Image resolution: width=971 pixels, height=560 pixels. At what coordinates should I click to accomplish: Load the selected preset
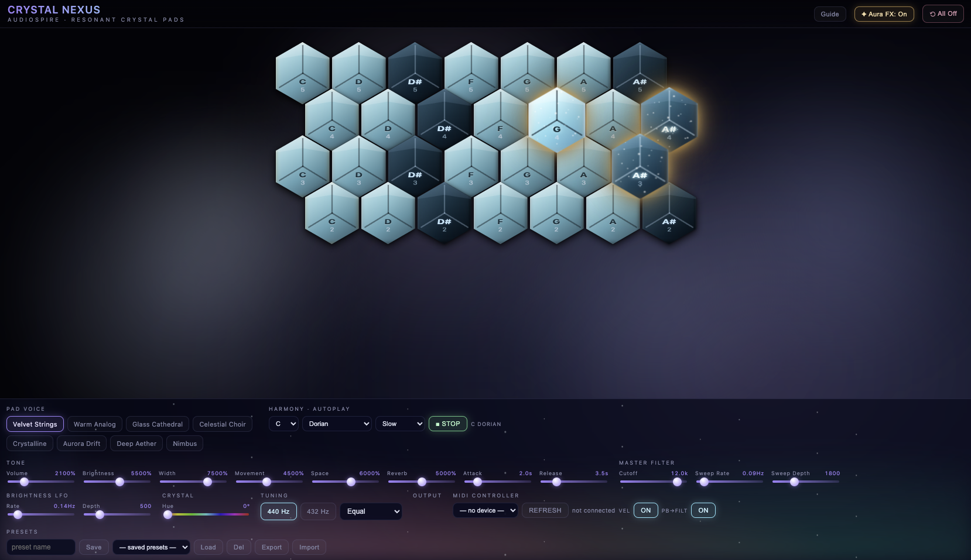208,547
